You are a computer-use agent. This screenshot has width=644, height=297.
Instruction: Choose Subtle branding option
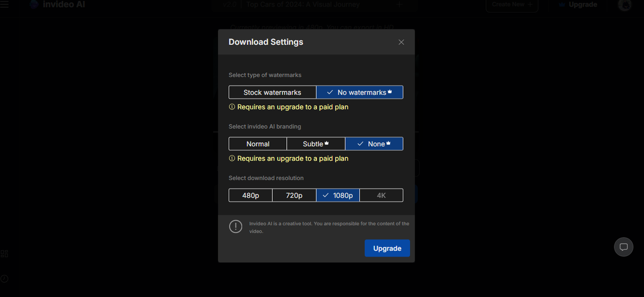tap(315, 144)
